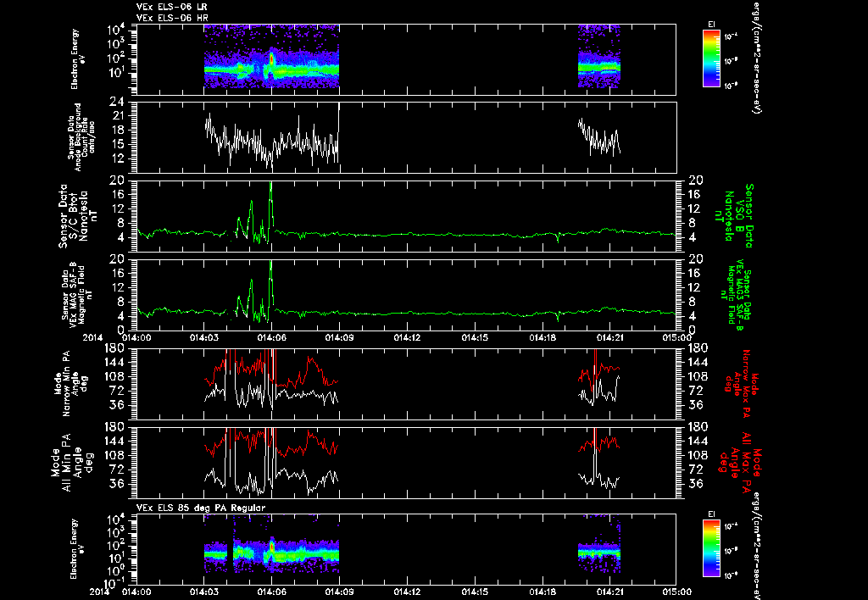The image size is (868, 600).
Task: Select the green "VEx MAG3 SAF-B Magnetic Field" label
Action: [734, 294]
